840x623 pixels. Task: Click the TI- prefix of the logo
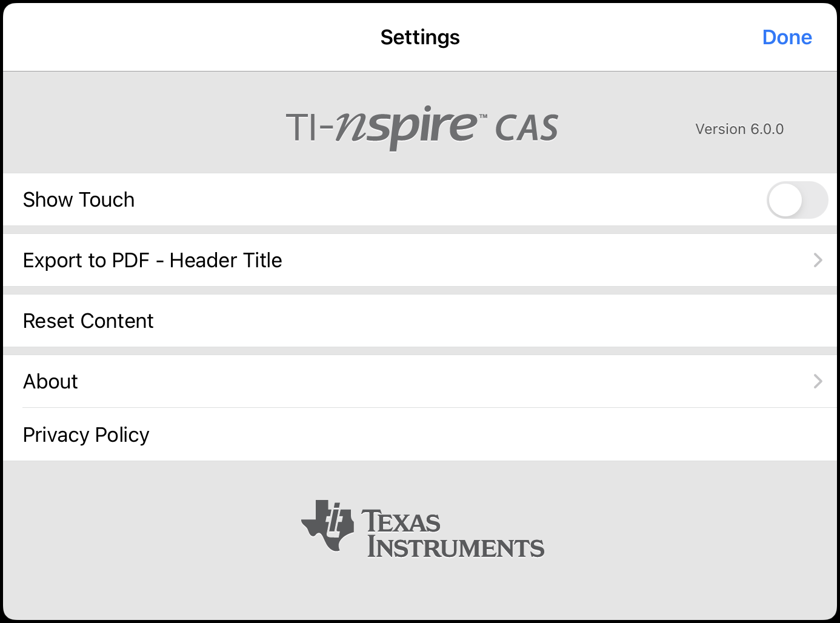pos(309,128)
